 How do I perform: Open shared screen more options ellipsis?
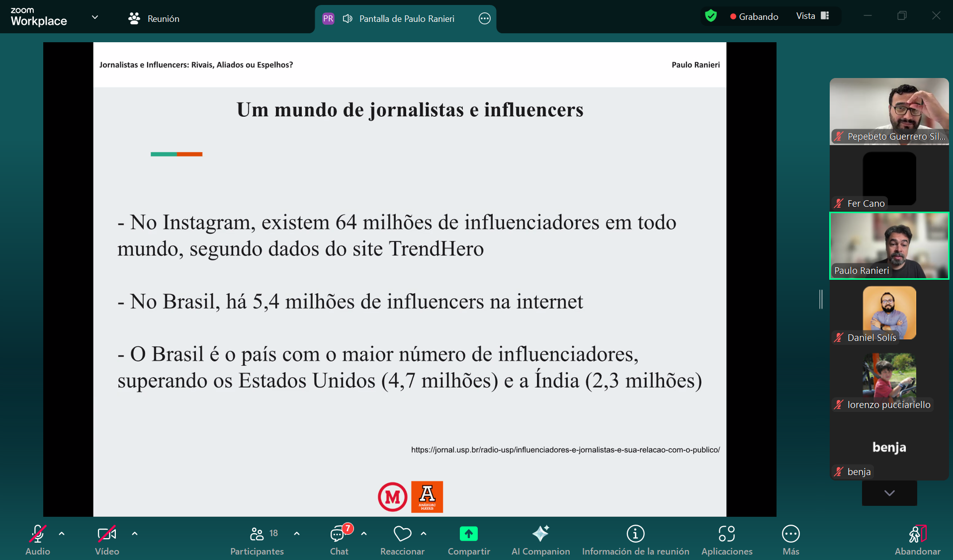484,18
